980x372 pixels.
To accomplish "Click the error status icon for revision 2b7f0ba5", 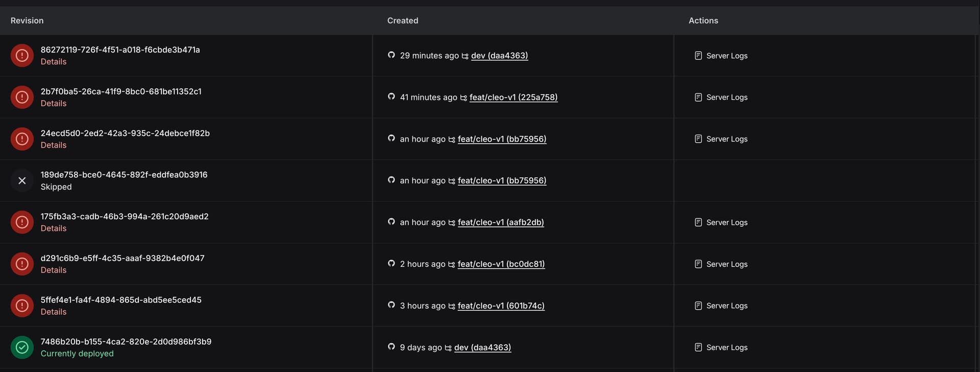I will [22, 97].
